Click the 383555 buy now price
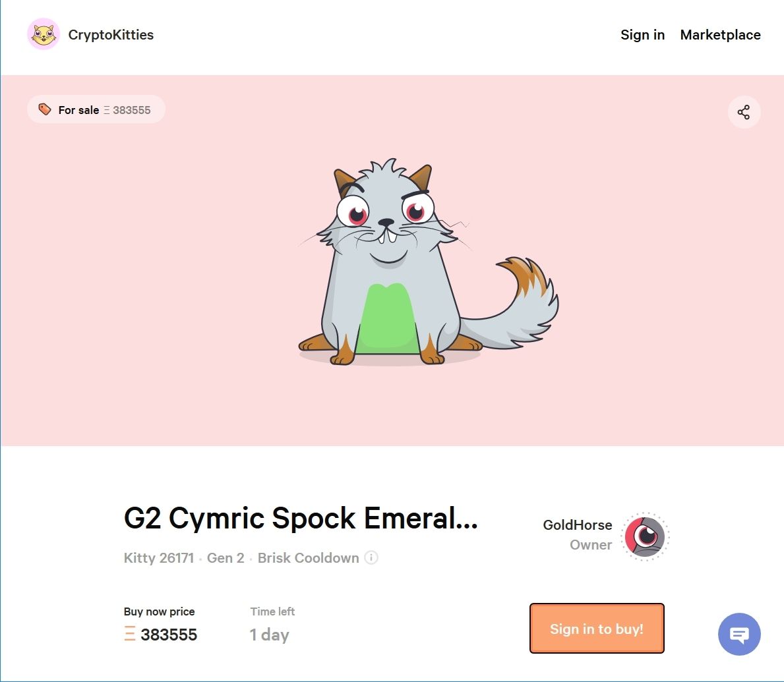 pyautogui.click(x=169, y=635)
